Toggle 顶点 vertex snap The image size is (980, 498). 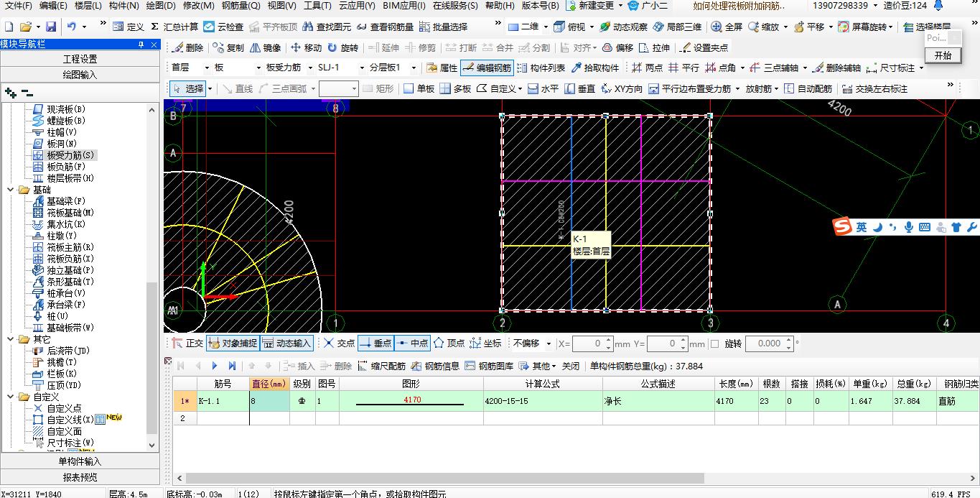coord(449,343)
